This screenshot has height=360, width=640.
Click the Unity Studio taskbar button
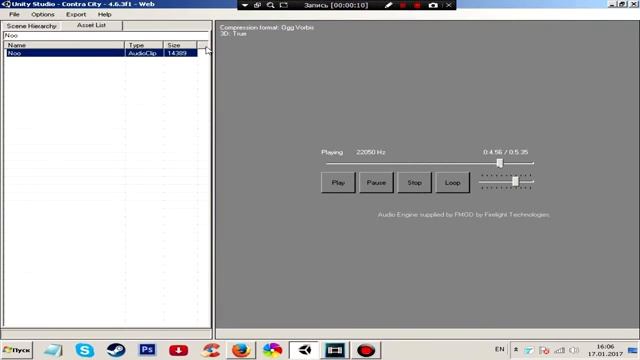pos(304,350)
